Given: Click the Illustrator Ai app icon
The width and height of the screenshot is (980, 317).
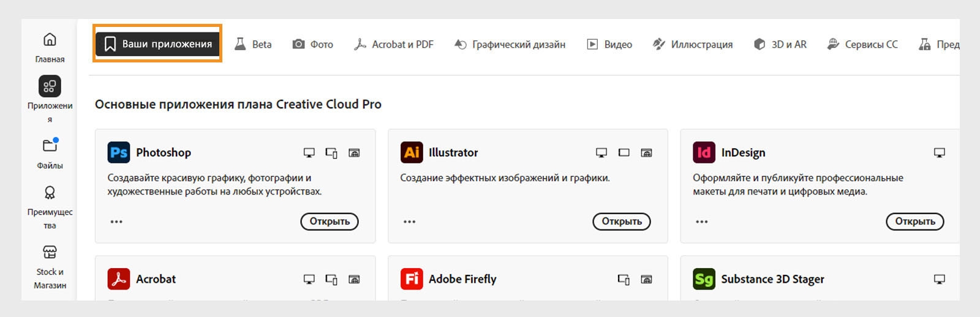Looking at the screenshot, I should (412, 152).
